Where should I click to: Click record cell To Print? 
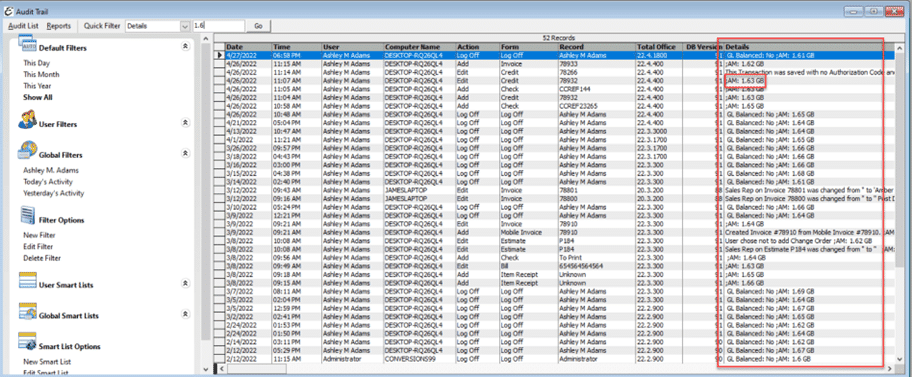coord(596,257)
